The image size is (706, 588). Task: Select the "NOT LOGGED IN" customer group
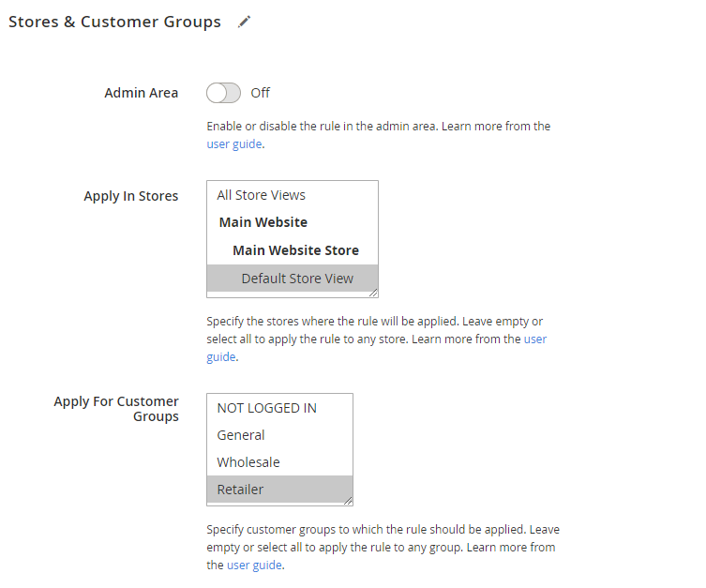(267, 408)
